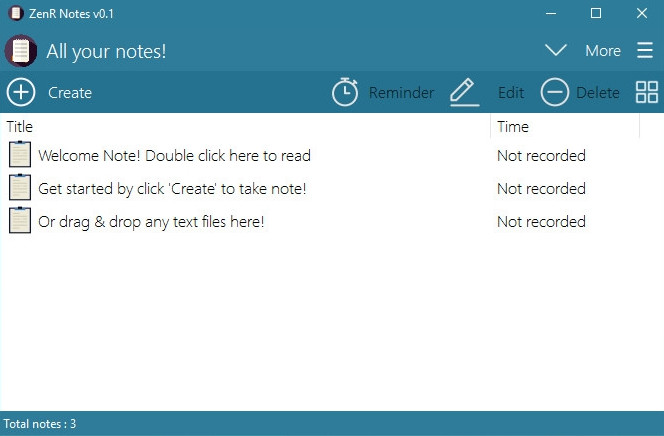
Task: Maximize the ZenR Notes window
Action: pos(596,13)
